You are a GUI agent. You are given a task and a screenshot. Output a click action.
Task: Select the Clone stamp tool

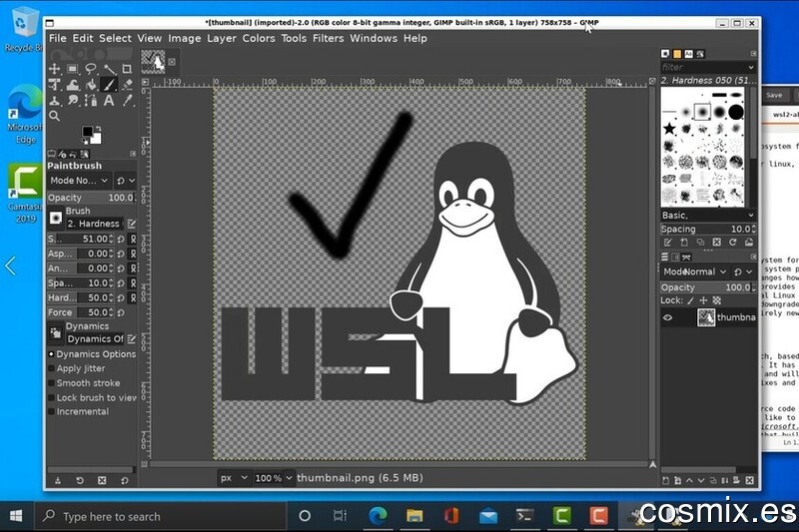[54, 100]
